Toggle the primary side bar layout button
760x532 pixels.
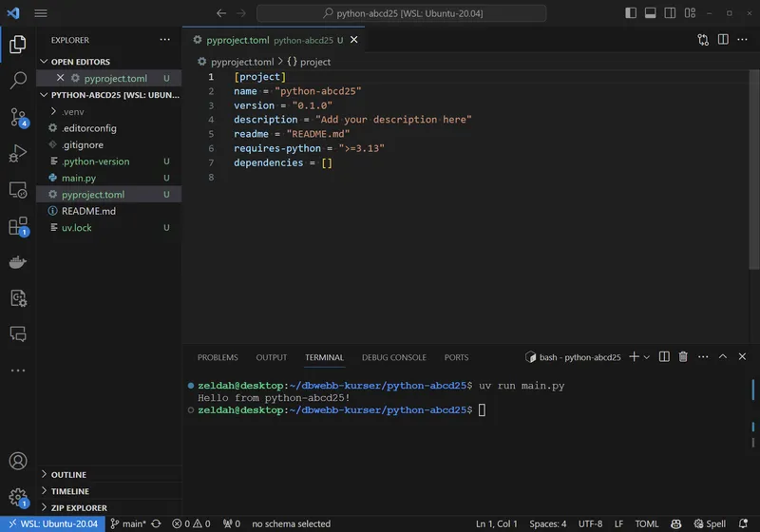[x=631, y=13]
